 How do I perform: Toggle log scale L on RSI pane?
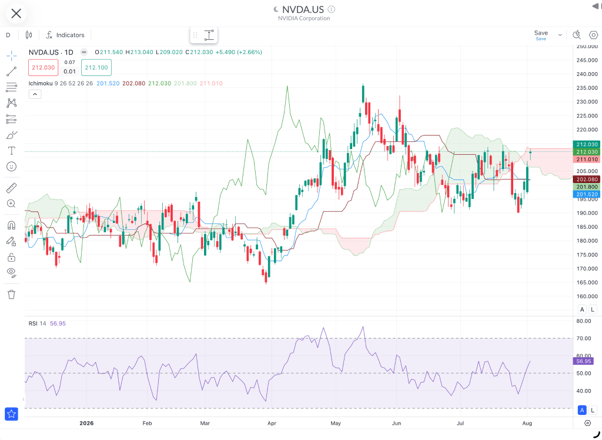coord(592,410)
